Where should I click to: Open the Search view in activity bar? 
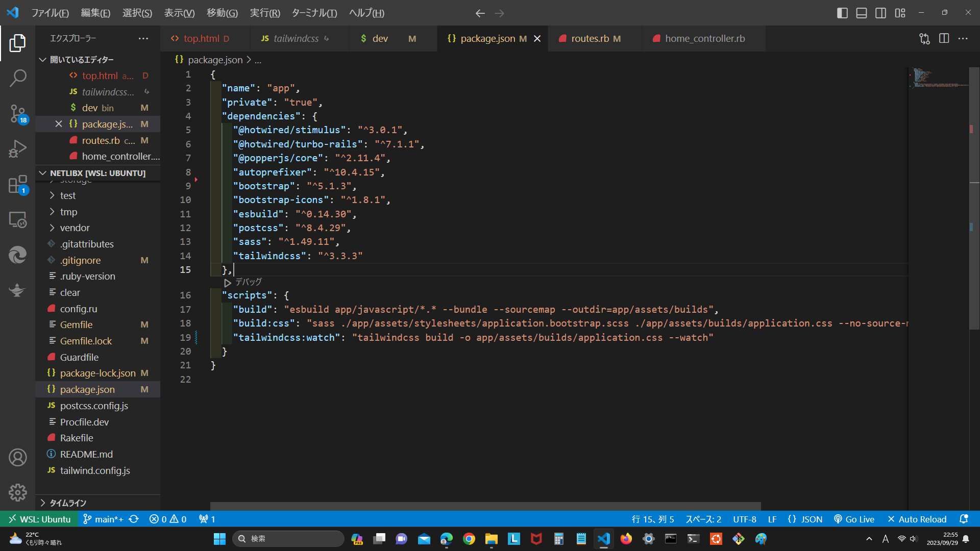(17, 78)
